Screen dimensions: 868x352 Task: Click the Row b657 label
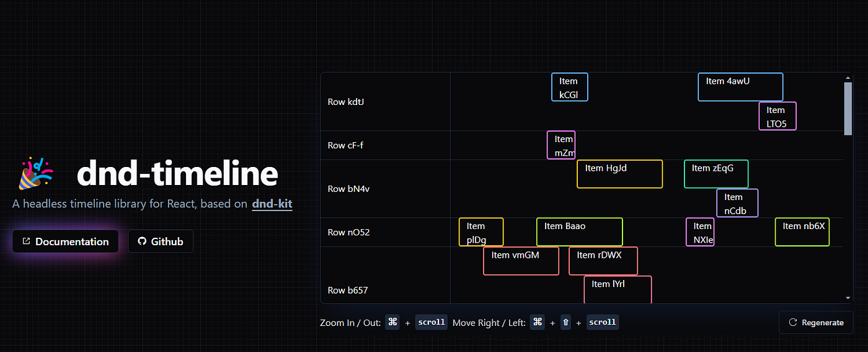(347, 290)
